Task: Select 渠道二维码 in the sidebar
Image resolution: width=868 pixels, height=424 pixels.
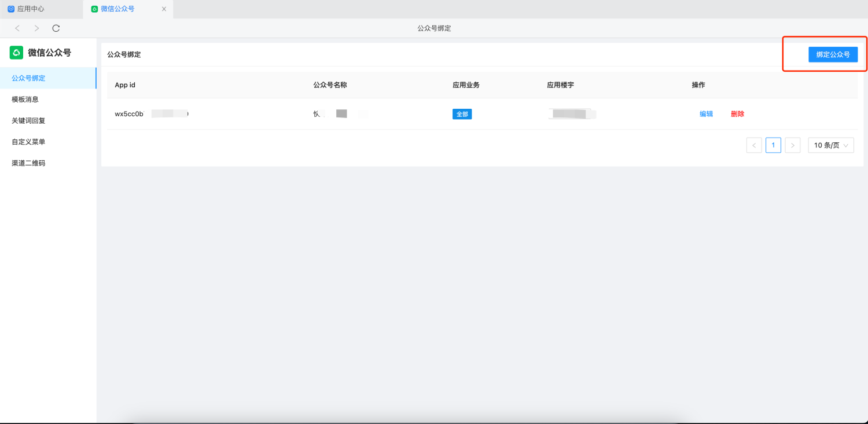Action: tap(28, 163)
